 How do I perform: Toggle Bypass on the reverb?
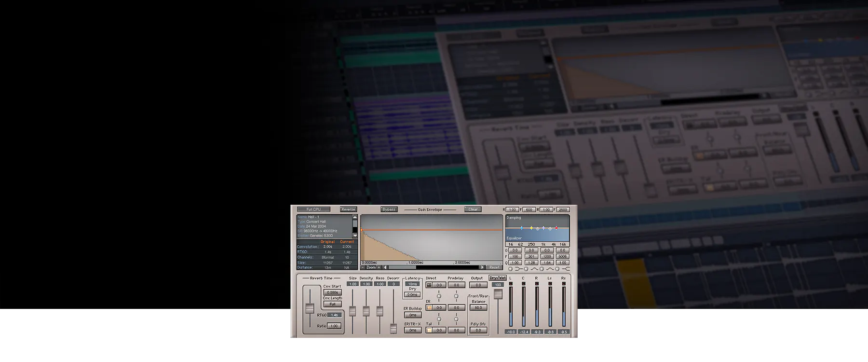(389, 209)
